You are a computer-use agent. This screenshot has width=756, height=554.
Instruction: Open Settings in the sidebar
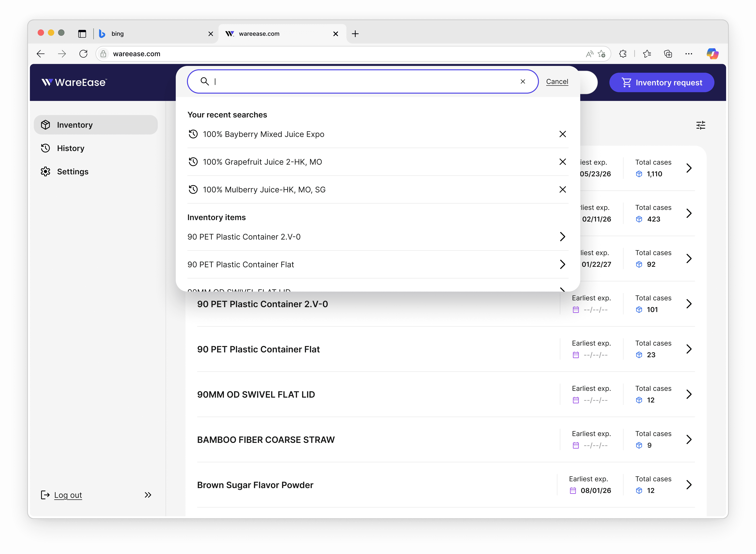pos(72,172)
